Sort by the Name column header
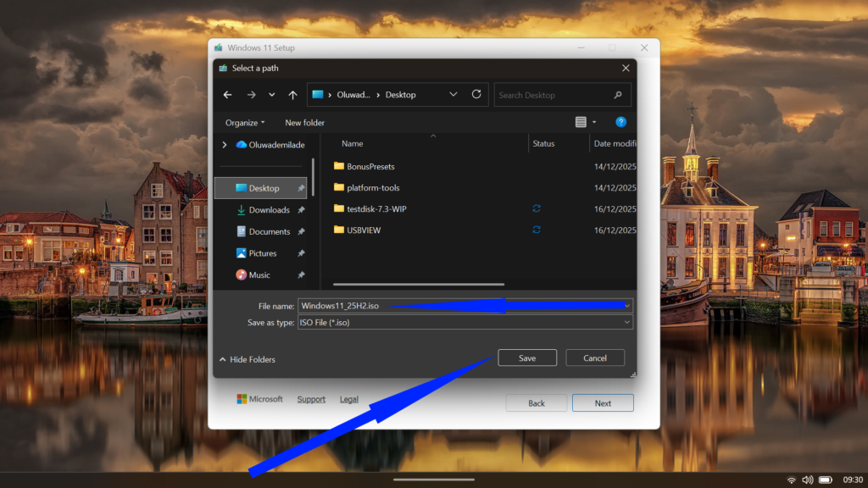 click(353, 144)
